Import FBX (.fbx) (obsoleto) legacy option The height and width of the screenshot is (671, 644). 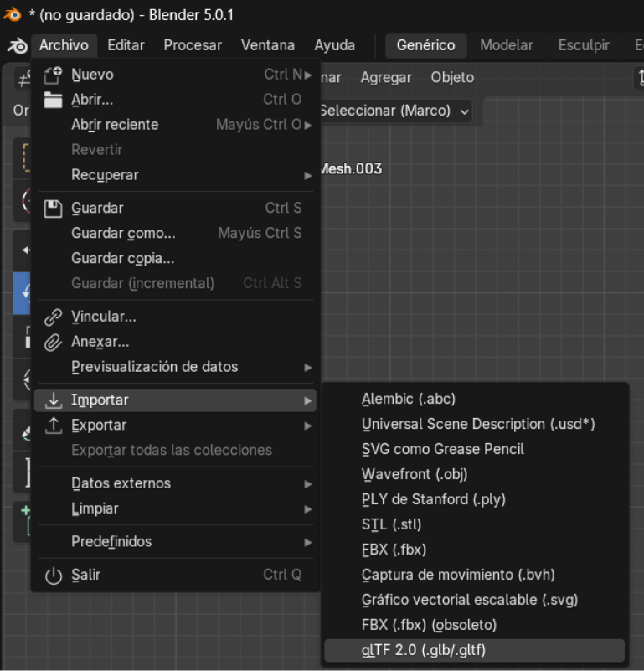coord(475,625)
